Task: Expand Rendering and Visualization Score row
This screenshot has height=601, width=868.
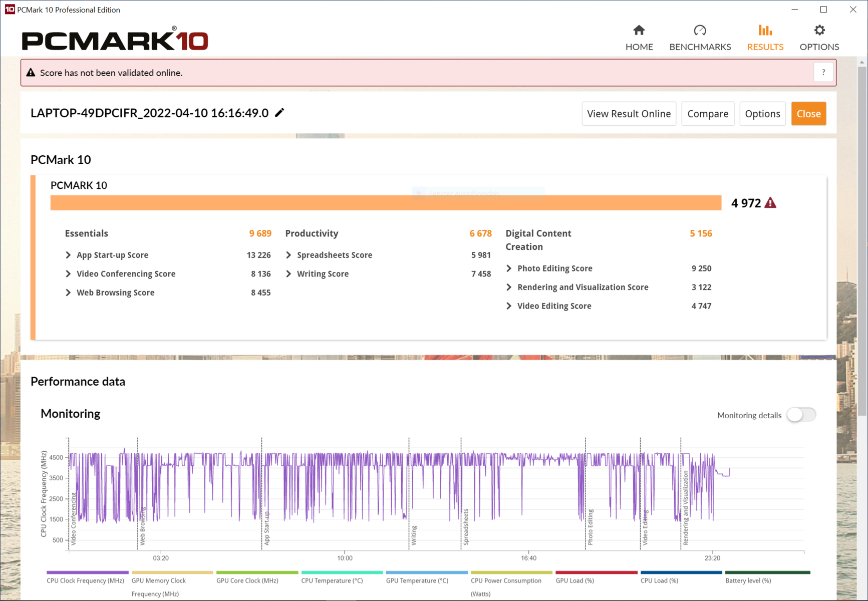Action: coord(509,287)
